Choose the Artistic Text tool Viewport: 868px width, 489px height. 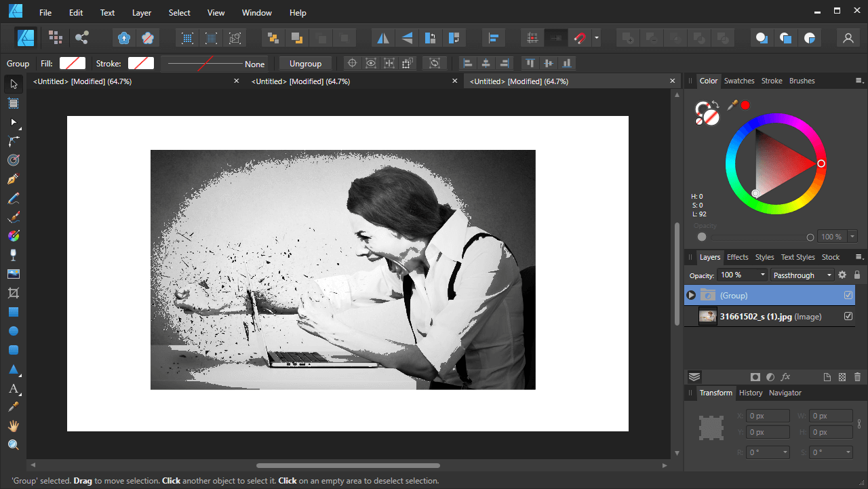pyautogui.click(x=13, y=389)
